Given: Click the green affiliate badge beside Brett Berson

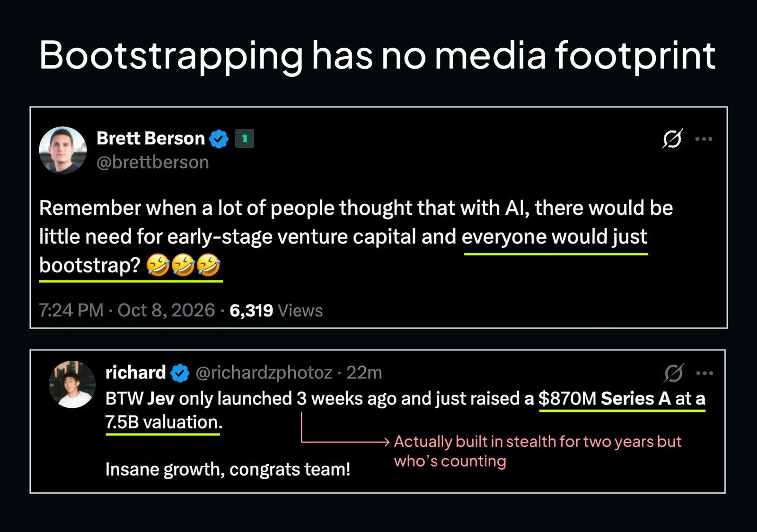Looking at the screenshot, I should pyautogui.click(x=245, y=139).
